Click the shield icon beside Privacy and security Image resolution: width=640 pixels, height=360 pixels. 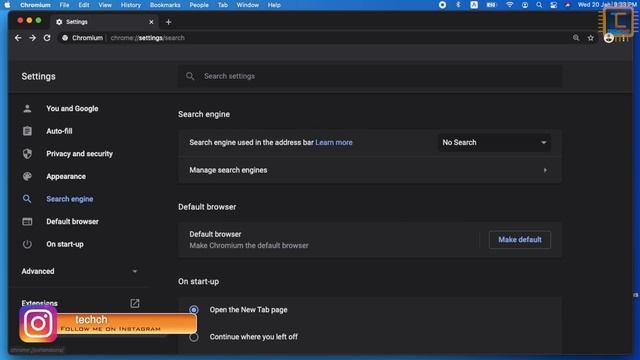coord(27,154)
